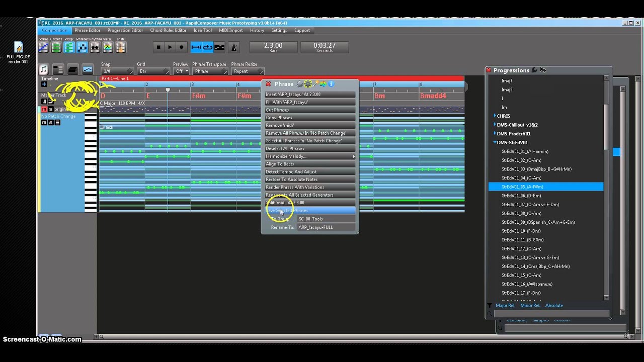
Task: Click Copy Phrases in the Phrase menu
Action: pyautogui.click(x=310, y=118)
